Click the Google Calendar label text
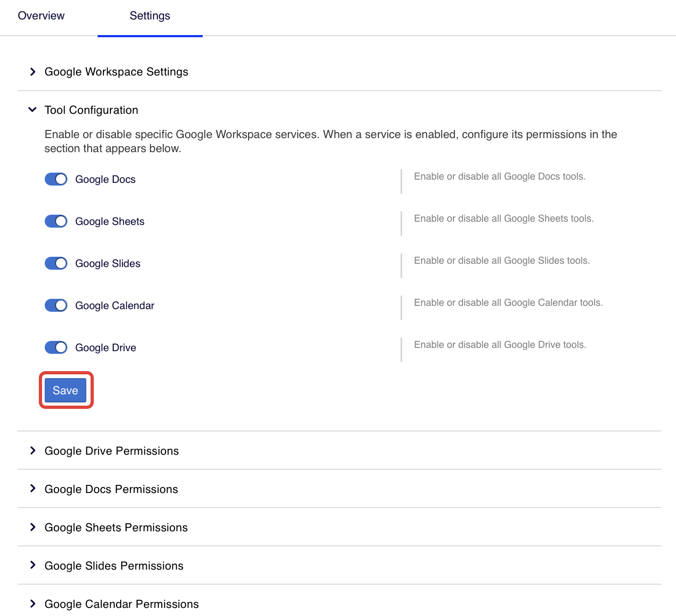The height and width of the screenshot is (616, 676). (x=115, y=306)
